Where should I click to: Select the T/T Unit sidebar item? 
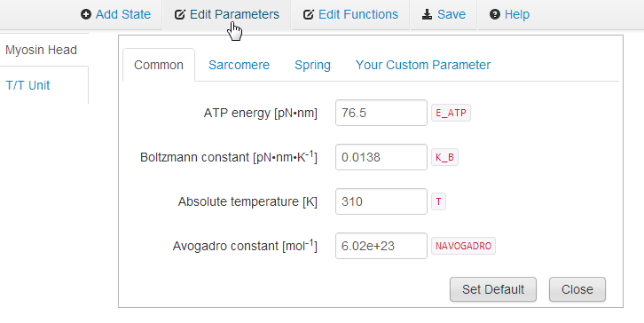point(27,85)
